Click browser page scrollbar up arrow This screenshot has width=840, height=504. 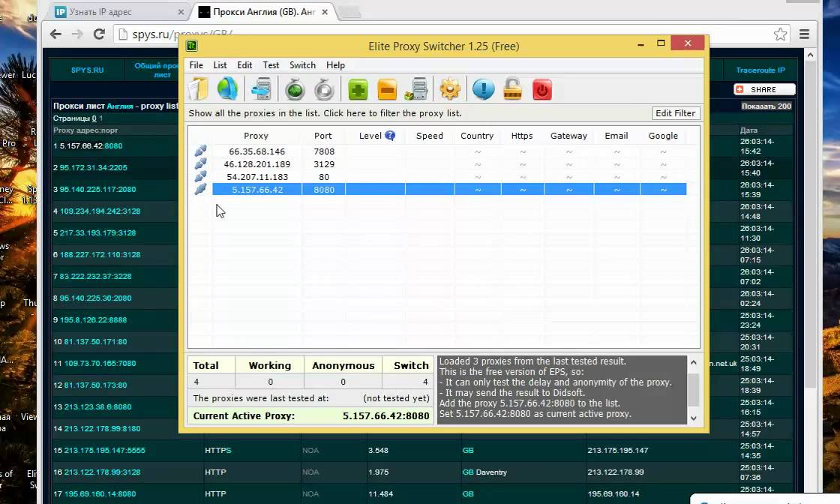pos(811,55)
